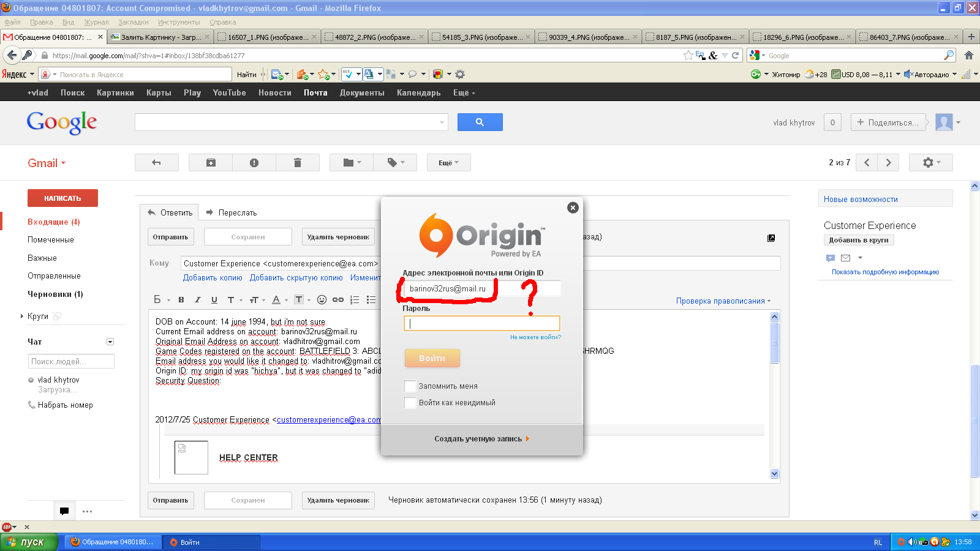
Task: Click the email envelope icon under Customer Experience
Action: (x=846, y=258)
